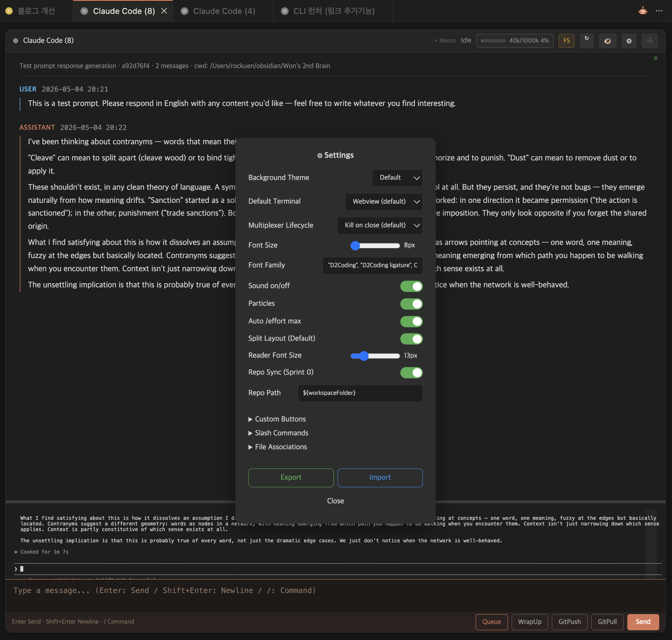Expand the File Associations section

(x=277, y=447)
